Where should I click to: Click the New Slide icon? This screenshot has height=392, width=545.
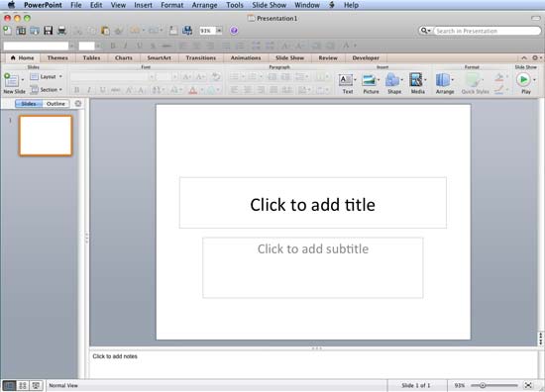(x=11, y=80)
